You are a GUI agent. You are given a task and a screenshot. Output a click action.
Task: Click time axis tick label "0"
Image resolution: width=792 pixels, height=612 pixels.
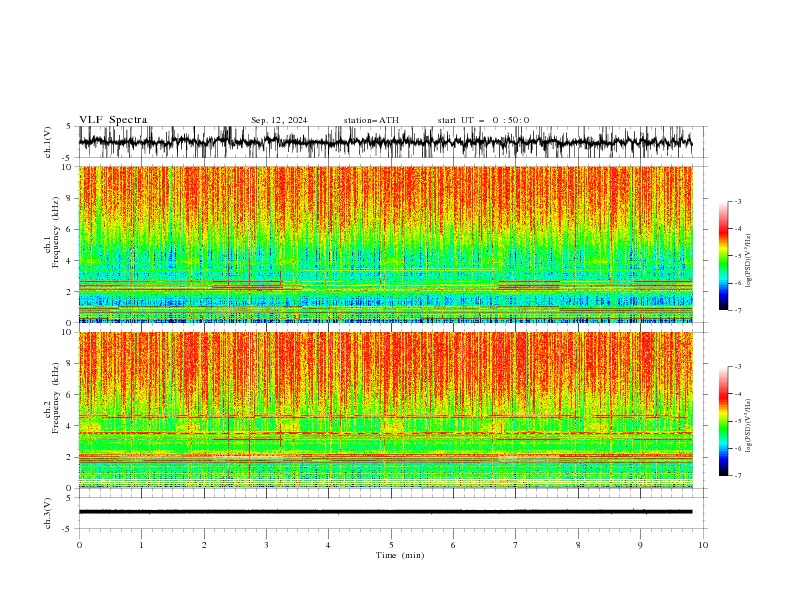click(x=79, y=545)
